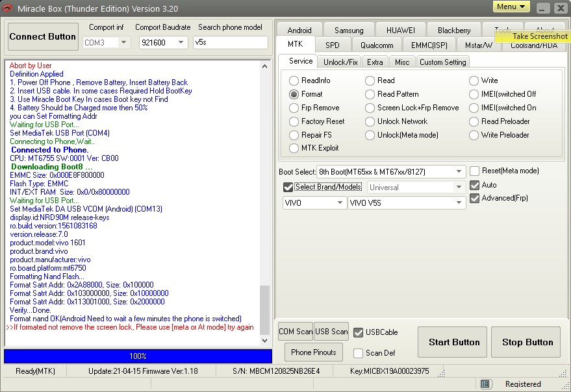Switch to the Extra sub-tab
Screen dimensions: 571x392
click(x=375, y=62)
